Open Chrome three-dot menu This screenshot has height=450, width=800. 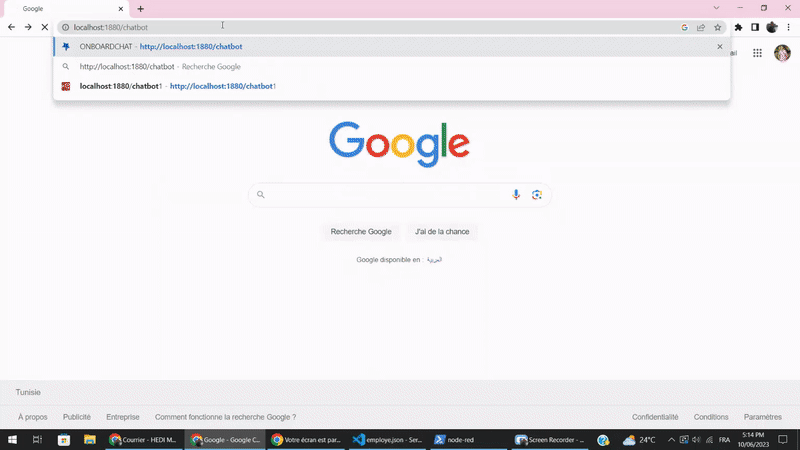[788, 28]
